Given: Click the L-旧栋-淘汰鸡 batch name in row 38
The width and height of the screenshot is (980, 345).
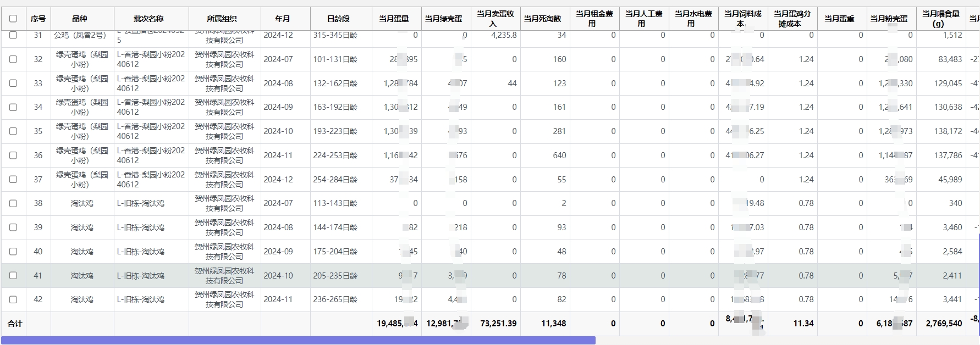Looking at the screenshot, I should click(140, 203).
